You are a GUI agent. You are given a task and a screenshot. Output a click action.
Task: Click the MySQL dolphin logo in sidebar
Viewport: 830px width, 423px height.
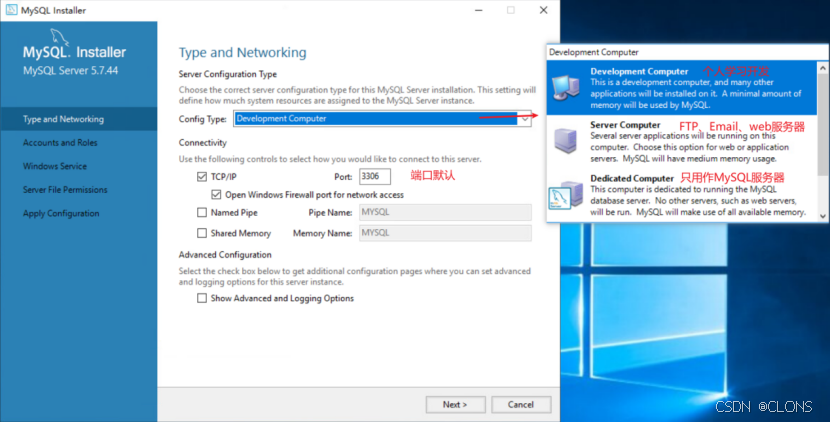click(x=59, y=37)
